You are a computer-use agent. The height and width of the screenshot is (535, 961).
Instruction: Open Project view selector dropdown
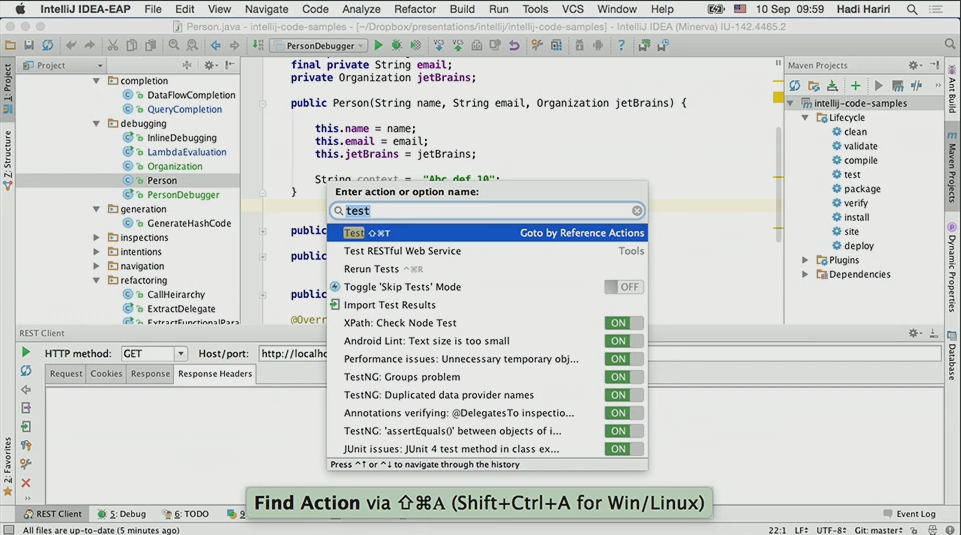click(x=63, y=65)
